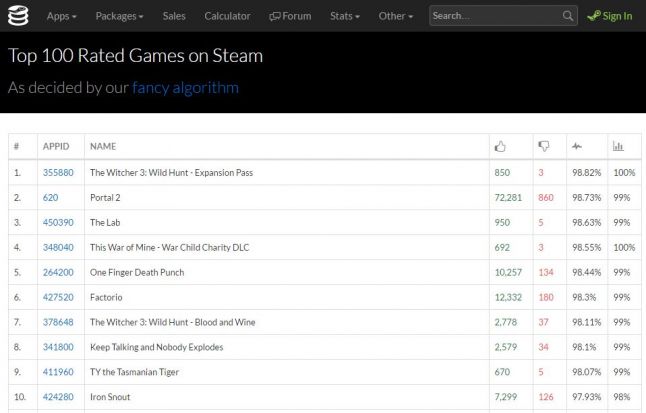This screenshot has width=646, height=413.
Task: Sort by thumbs-up positive reviews column
Action: tap(500, 146)
